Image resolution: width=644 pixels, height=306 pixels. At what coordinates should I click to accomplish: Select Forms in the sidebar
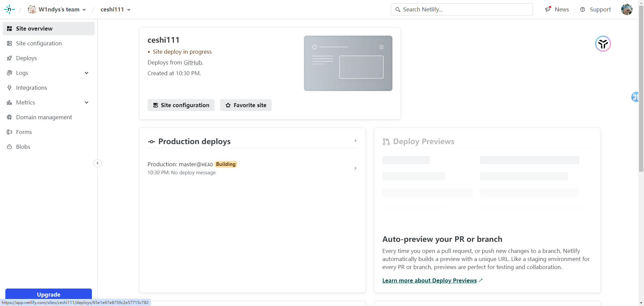click(24, 132)
